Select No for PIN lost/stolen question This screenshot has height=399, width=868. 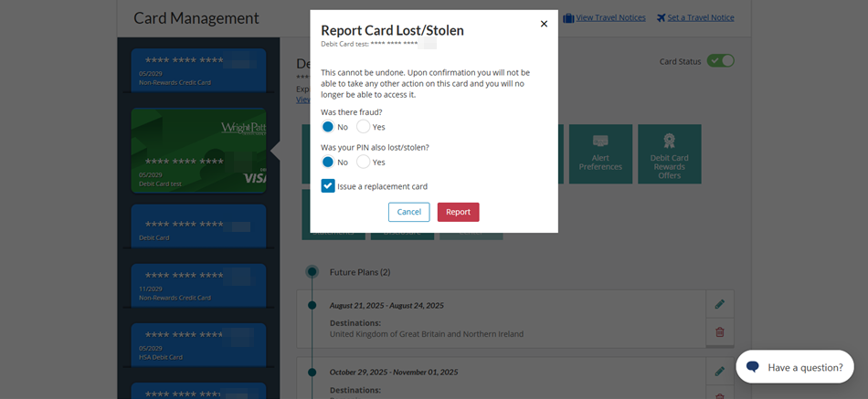click(x=328, y=163)
